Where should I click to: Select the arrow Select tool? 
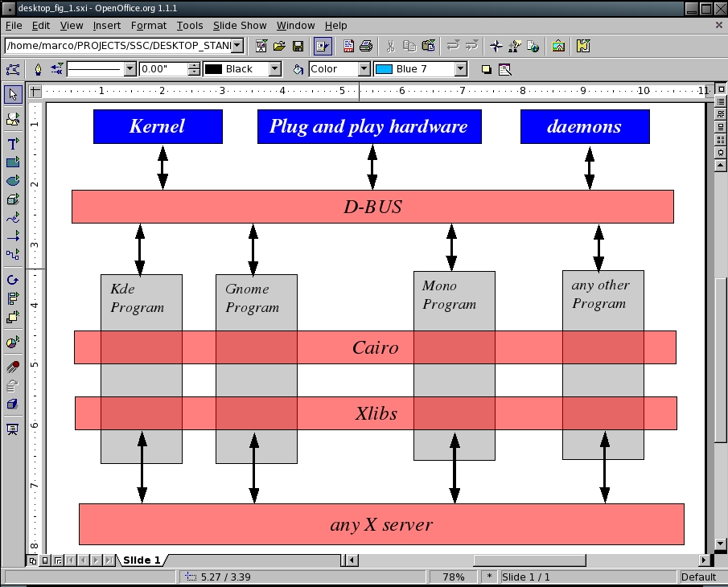12,95
